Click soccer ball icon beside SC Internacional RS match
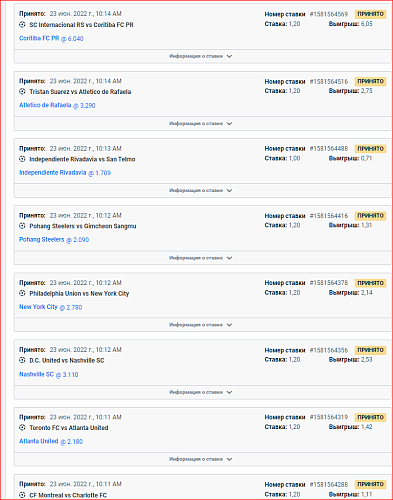This screenshot has height=500, width=393. click(x=22, y=24)
